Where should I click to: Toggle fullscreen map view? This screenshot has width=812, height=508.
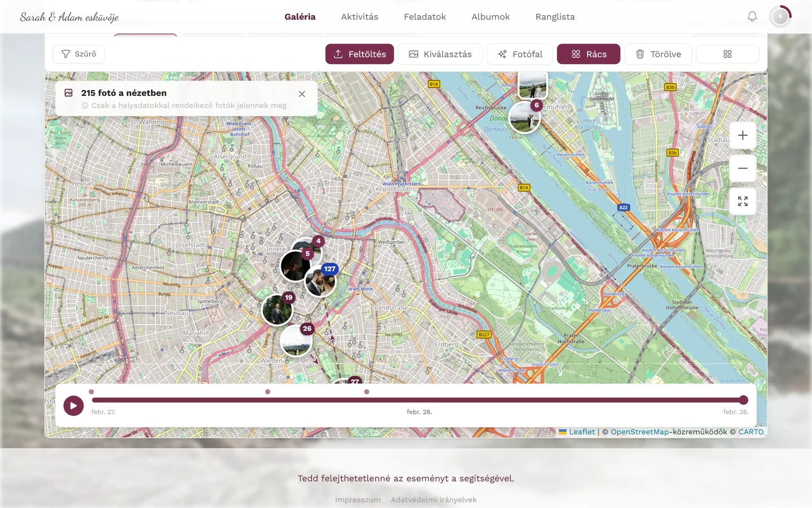coord(743,202)
